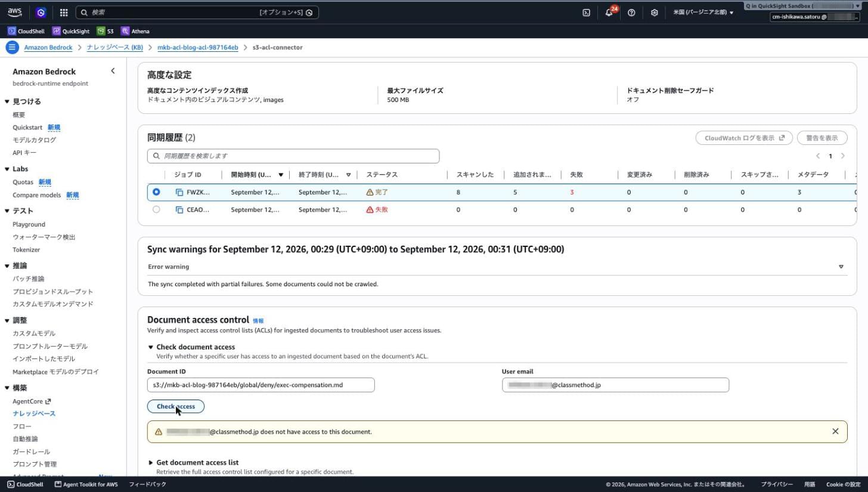The height and width of the screenshot is (492, 868).
Task: Copy job ID FWZK icon
Action: [x=179, y=192]
